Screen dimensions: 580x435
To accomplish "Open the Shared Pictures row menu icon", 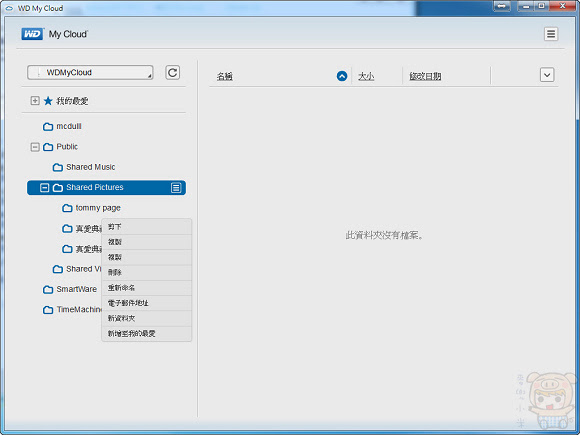I will coord(176,188).
